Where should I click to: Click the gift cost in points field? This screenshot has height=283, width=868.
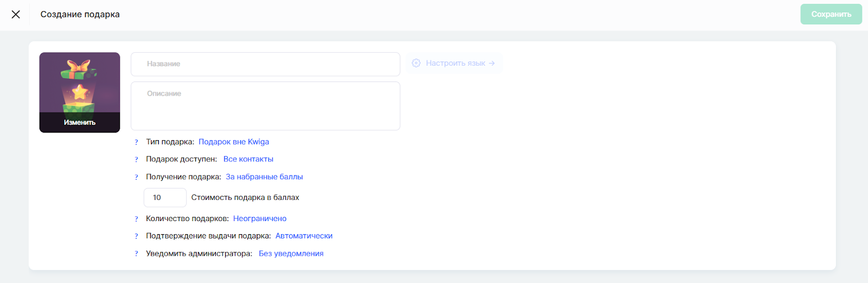pyautogui.click(x=165, y=198)
